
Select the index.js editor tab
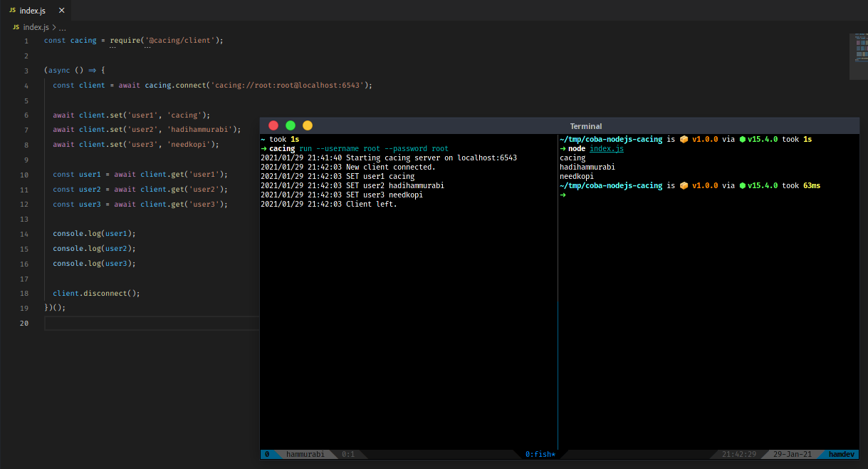pyautogui.click(x=36, y=11)
